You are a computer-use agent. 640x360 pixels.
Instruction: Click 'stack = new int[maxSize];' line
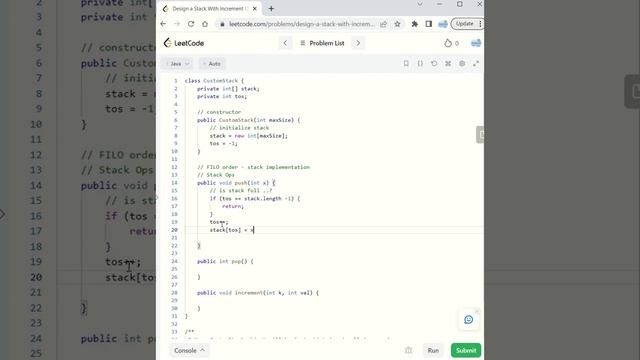pyautogui.click(x=249, y=136)
